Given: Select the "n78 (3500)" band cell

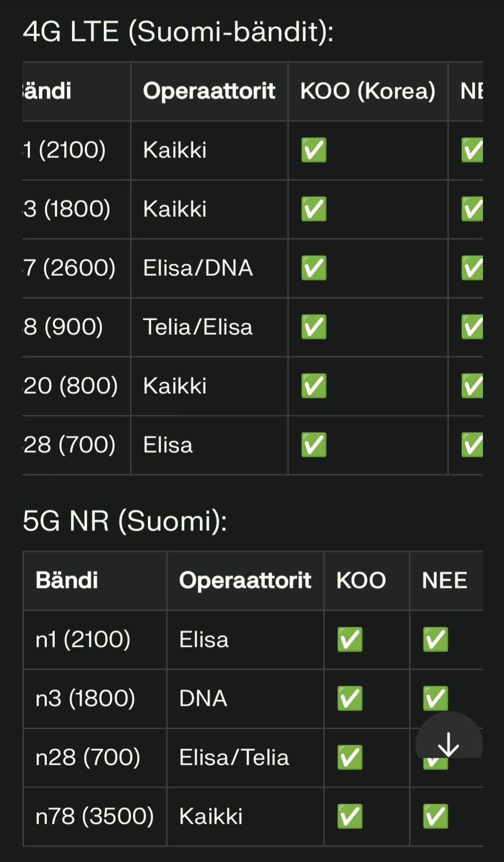Looking at the screenshot, I should (x=94, y=816).
